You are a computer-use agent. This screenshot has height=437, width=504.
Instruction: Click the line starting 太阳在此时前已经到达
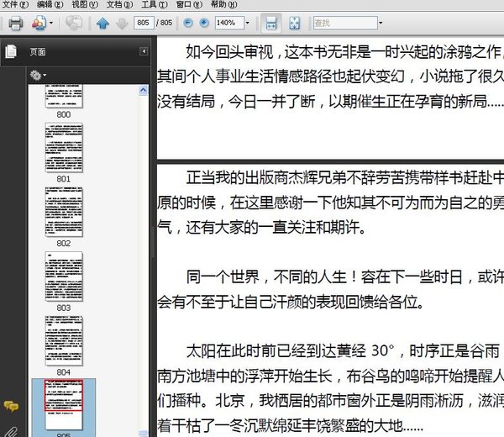343,351
